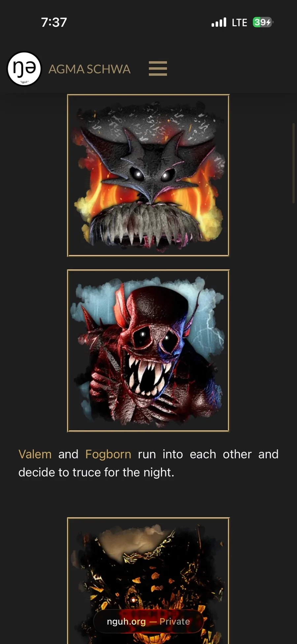
Task: Click the words 'run into each other'
Action: pos(195,454)
